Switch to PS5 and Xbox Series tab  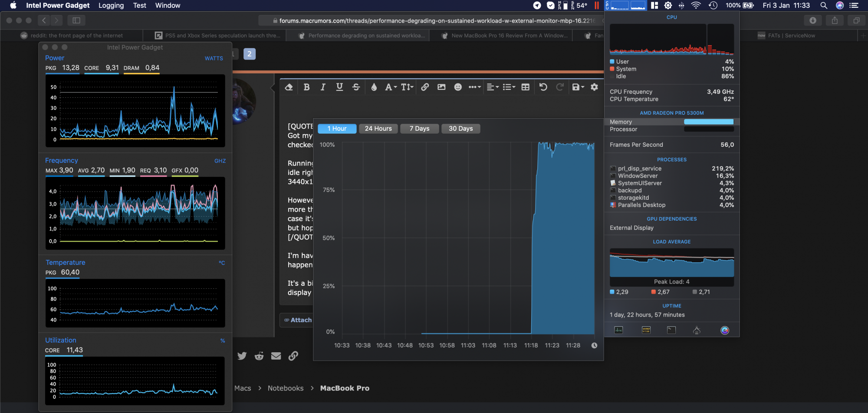coord(218,36)
